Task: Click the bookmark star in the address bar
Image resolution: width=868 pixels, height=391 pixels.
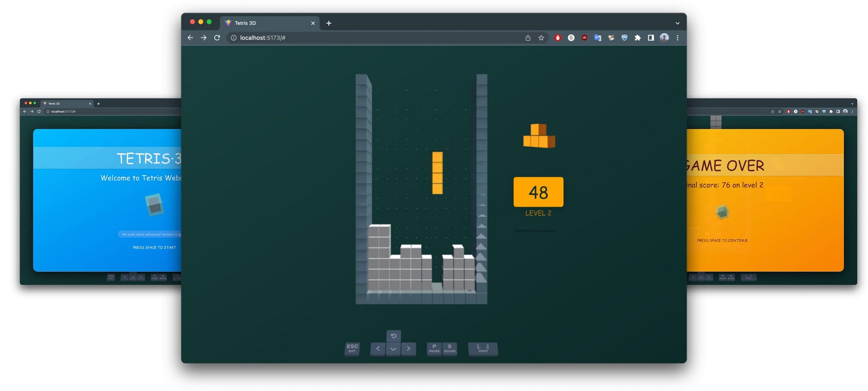Action: (541, 38)
